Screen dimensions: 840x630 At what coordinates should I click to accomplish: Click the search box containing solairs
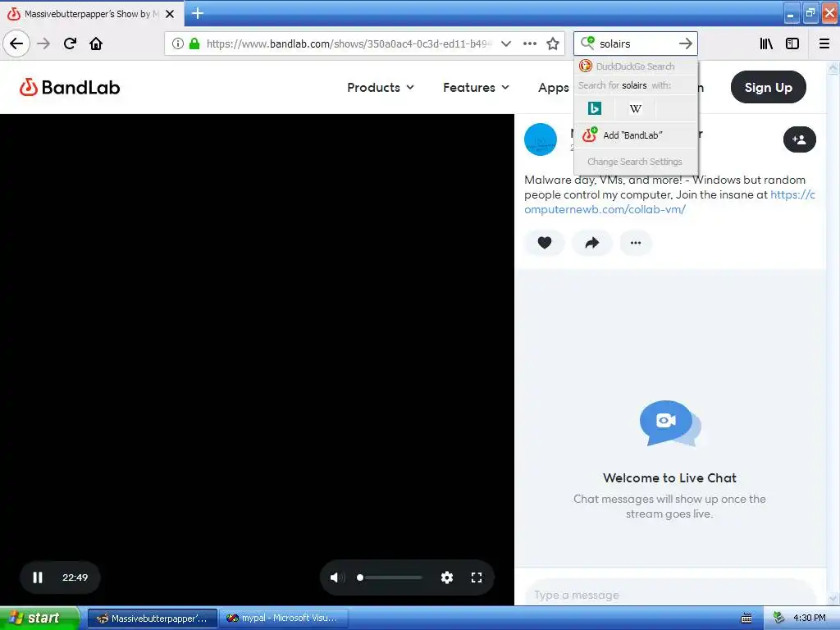click(x=636, y=43)
